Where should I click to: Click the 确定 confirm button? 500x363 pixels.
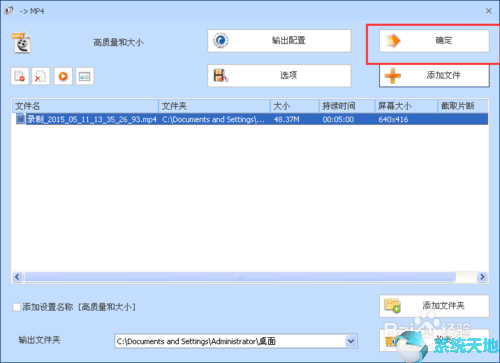coord(434,41)
